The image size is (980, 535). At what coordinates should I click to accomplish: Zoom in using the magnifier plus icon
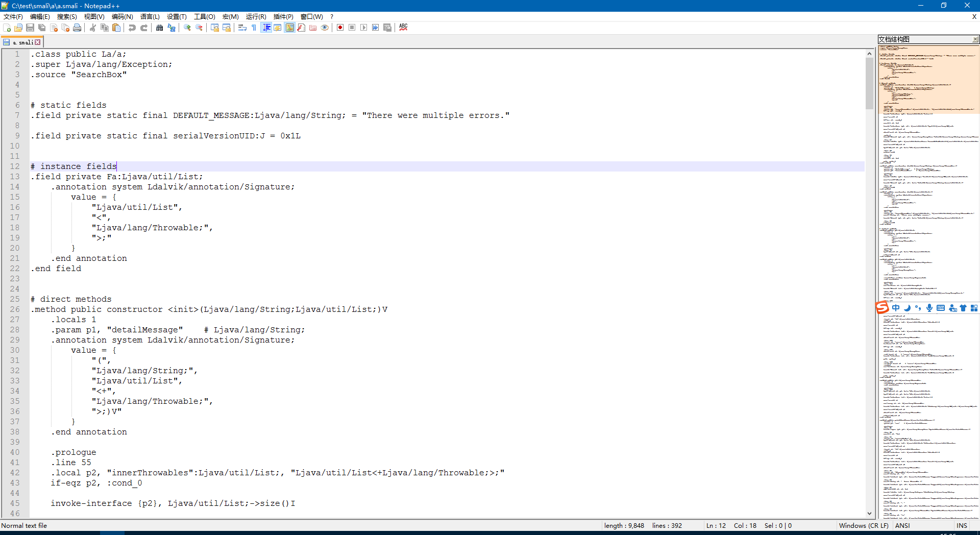pos(187,28)
